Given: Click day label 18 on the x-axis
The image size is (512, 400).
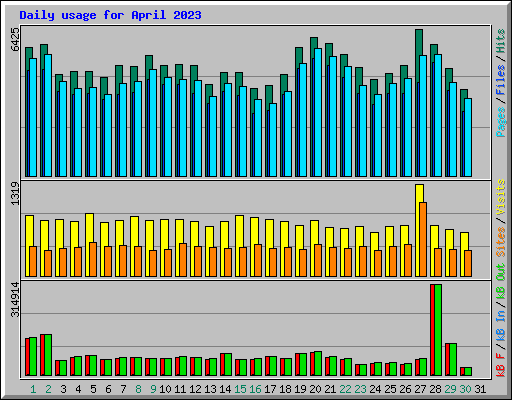Looking at the screenshot, I should pos(285,389).
